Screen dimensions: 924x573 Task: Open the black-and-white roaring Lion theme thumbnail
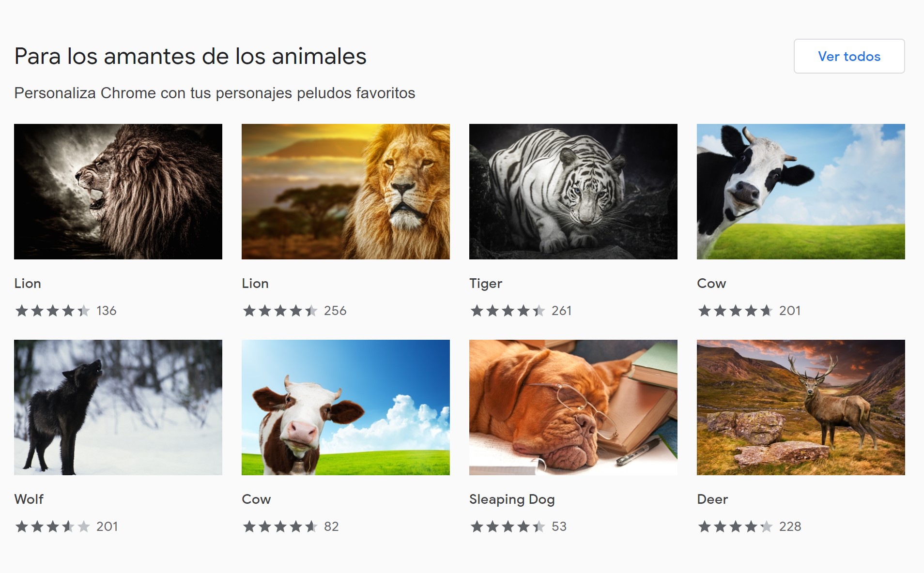pyautogui.click(x=118, y=192)
